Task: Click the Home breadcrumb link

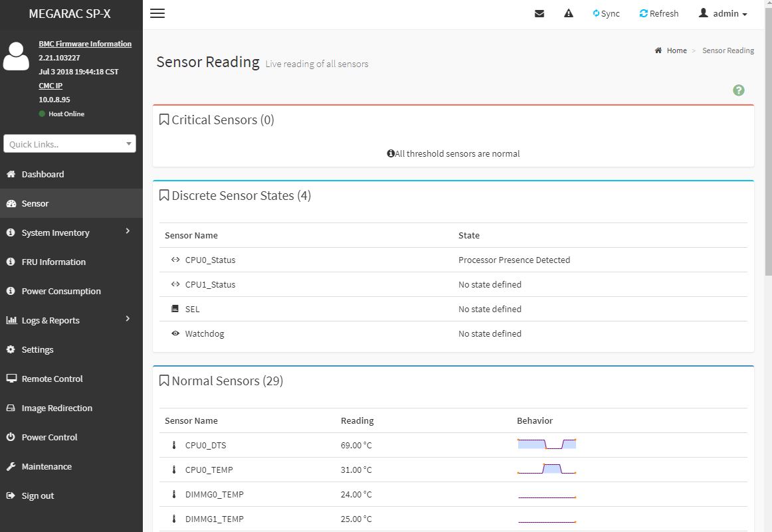Action: pyautogui.click(x=676, y=50)
